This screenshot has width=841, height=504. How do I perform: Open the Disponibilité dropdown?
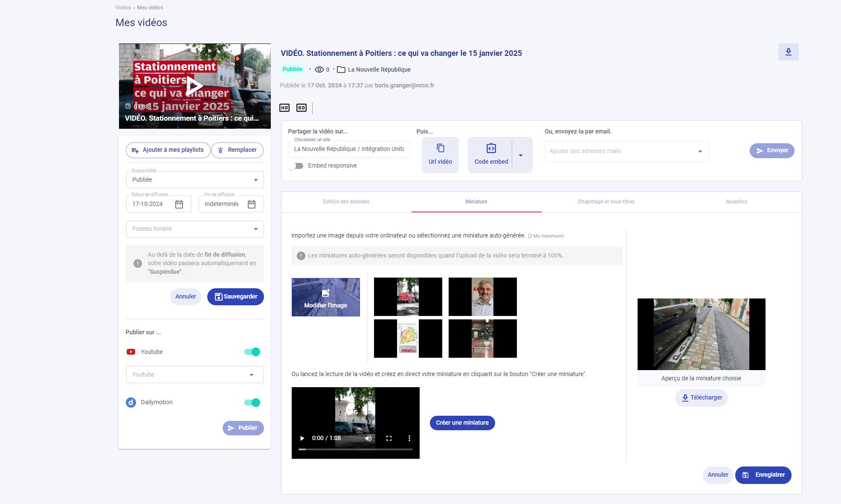[194, 180]
